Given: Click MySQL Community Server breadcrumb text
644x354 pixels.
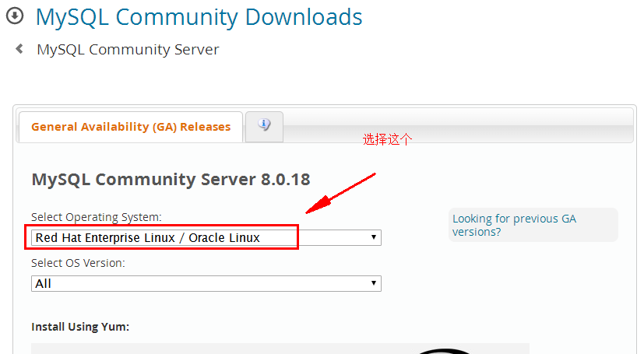Looking at the screenshot, I should tap(128, 50).
